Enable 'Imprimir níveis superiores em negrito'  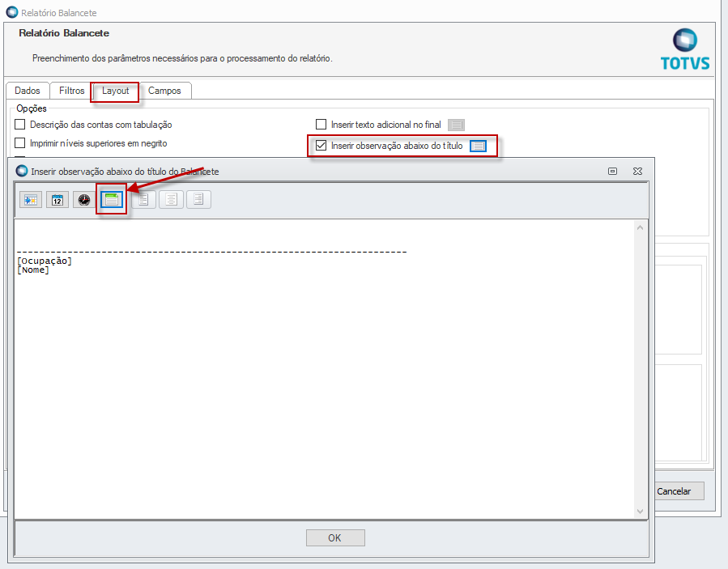click(20, 143)
